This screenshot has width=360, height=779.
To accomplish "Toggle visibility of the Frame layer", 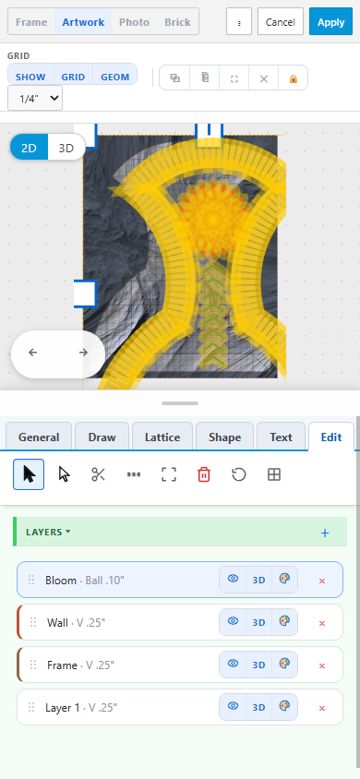I will click(x=233, y=664).
